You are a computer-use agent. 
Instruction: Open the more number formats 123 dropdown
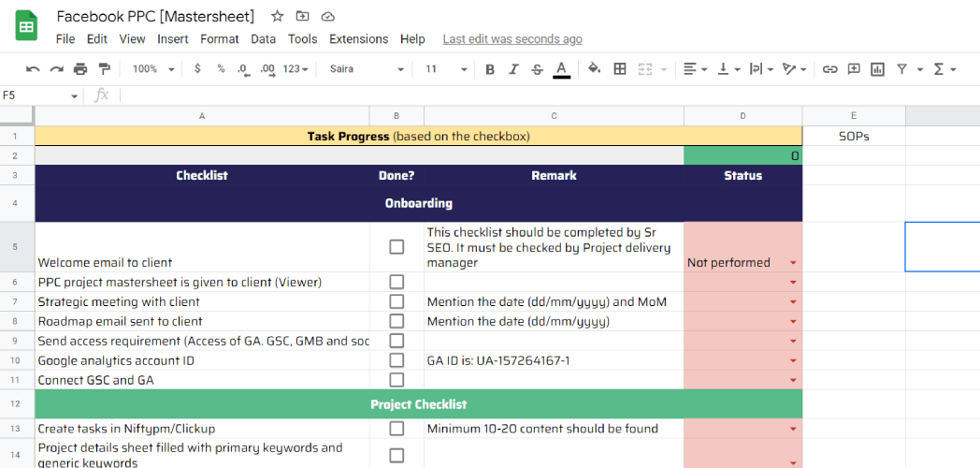coord(295,69)
